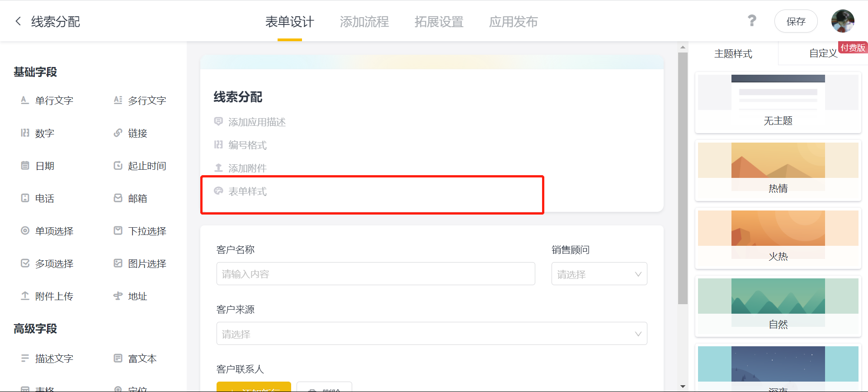Click the form area vertical scrollbar
The image size is (868, 392).
pyautogui.click(x=683, y=178)
